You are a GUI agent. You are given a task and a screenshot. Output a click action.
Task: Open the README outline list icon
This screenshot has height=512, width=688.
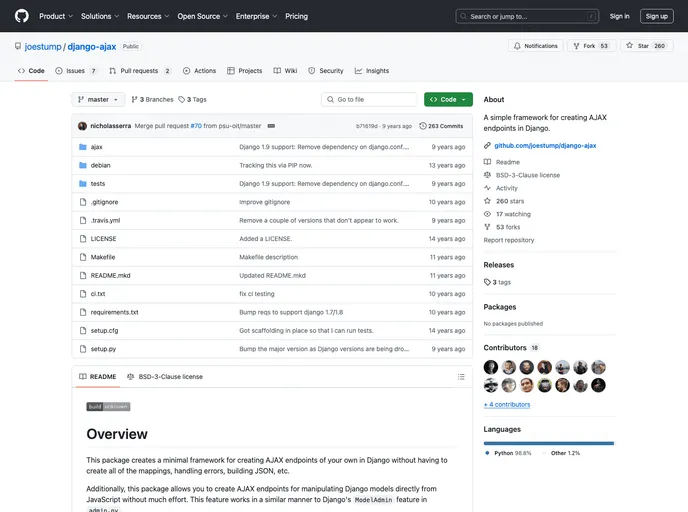tap(461, 377)
